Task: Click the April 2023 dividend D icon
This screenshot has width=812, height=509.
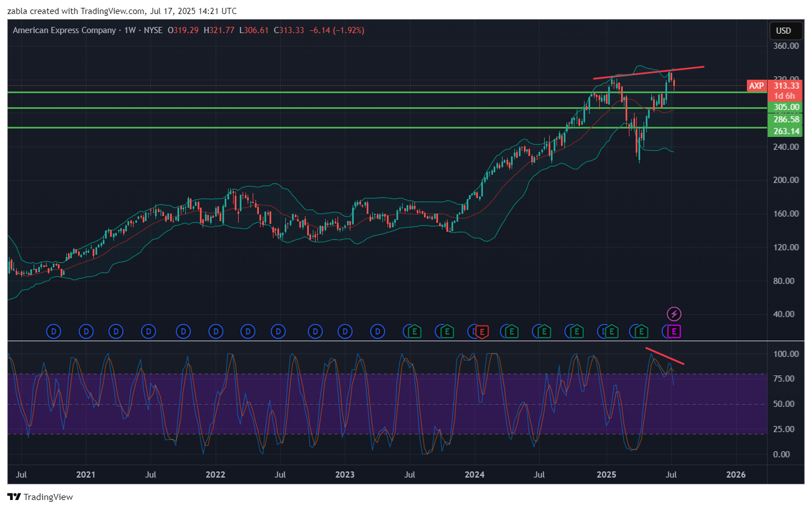Action: [x=377, y=332]
